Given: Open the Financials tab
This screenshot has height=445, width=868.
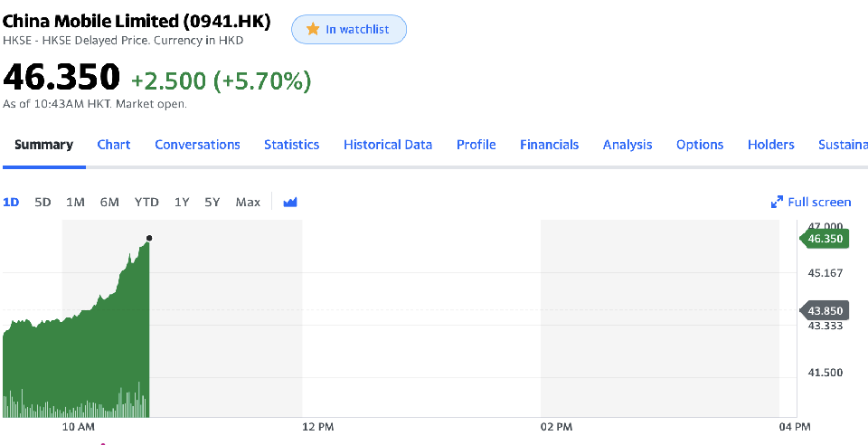Looking at the screenshot, I should point(549,145).
